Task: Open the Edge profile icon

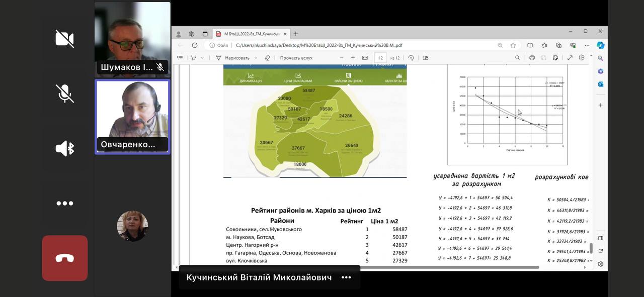Action: (x=178, y=34)
